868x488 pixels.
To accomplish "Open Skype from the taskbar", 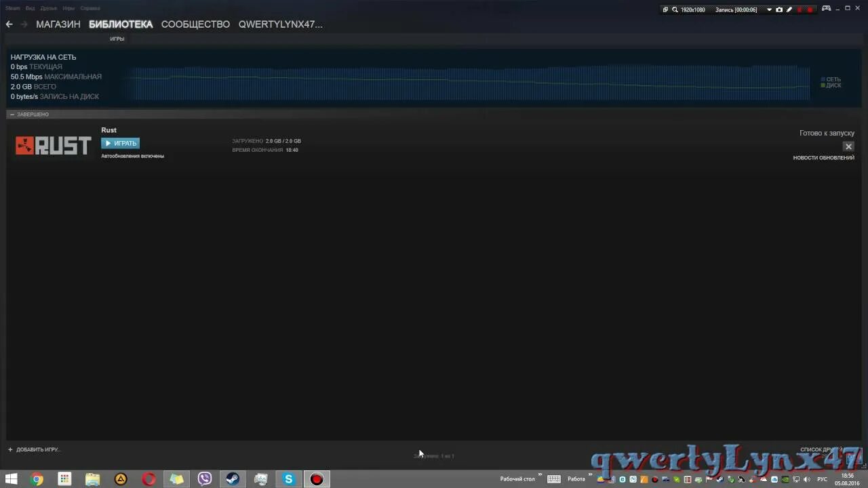I will coord(288,479).
